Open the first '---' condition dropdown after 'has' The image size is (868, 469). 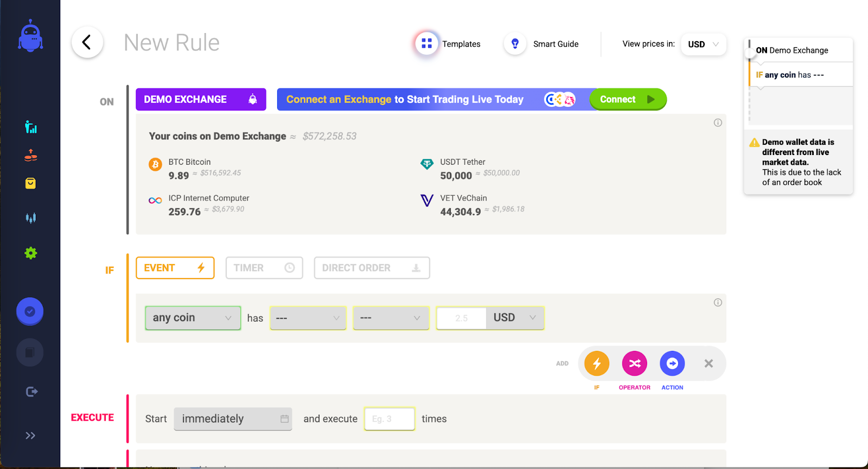click(x=308, y=318)
